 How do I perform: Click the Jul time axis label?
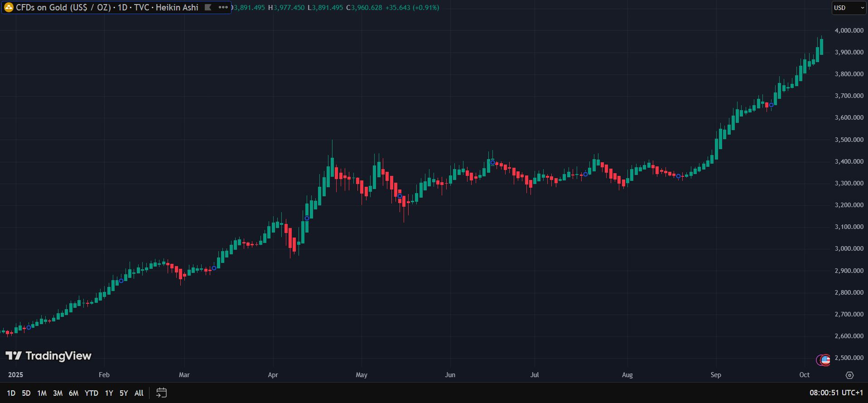tap(535, 375)
